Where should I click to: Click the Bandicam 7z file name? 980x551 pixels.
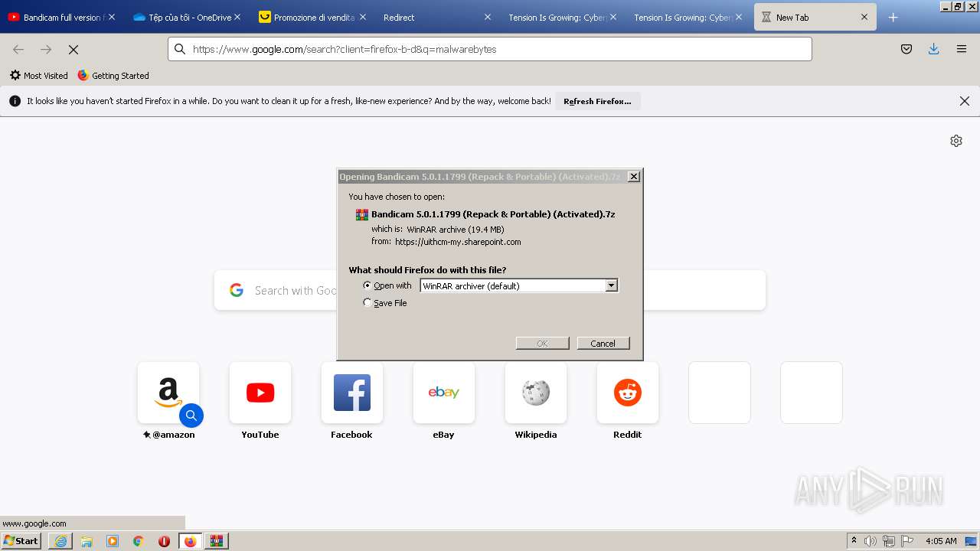pyautogui.click(x=493, y=214)
